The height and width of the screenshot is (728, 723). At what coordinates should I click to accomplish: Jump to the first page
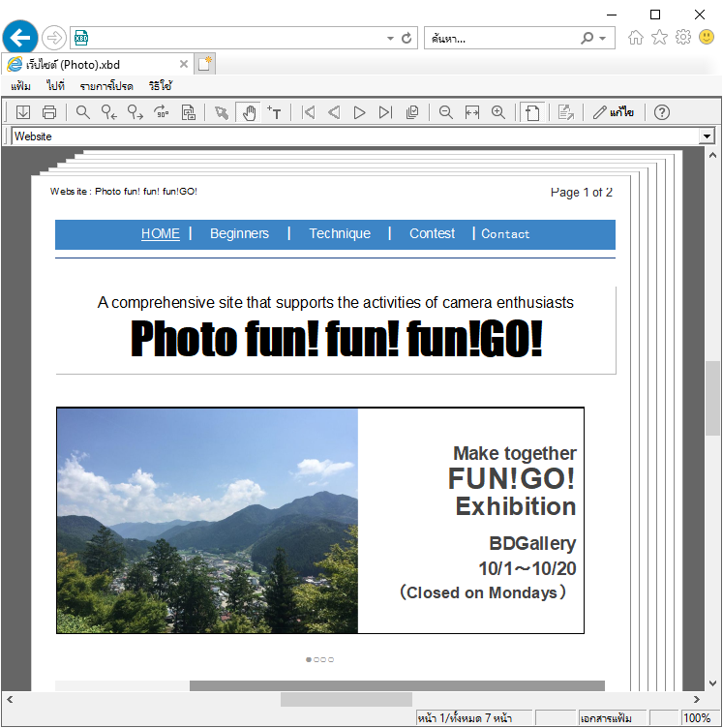pyautogui.click(x=308, y=112)
